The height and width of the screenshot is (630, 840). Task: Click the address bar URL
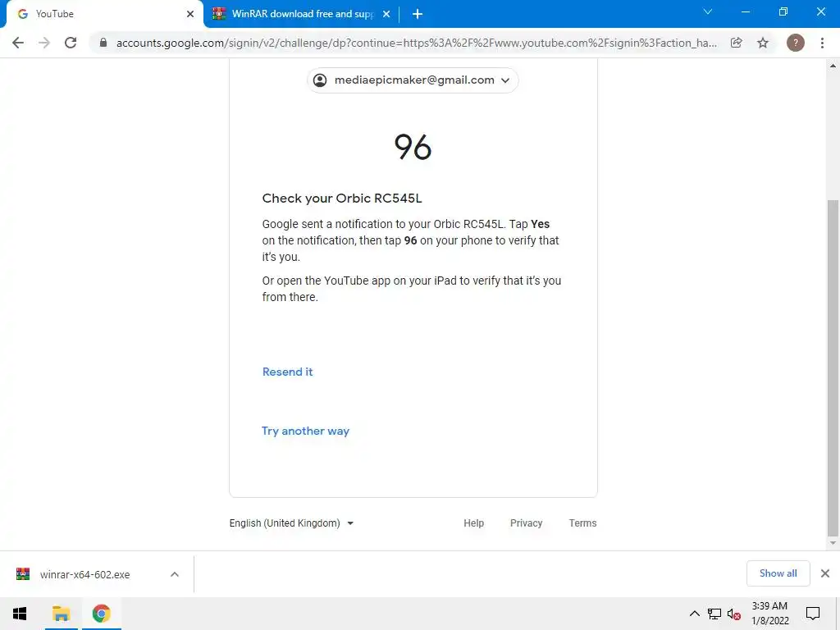pos(416,43)
